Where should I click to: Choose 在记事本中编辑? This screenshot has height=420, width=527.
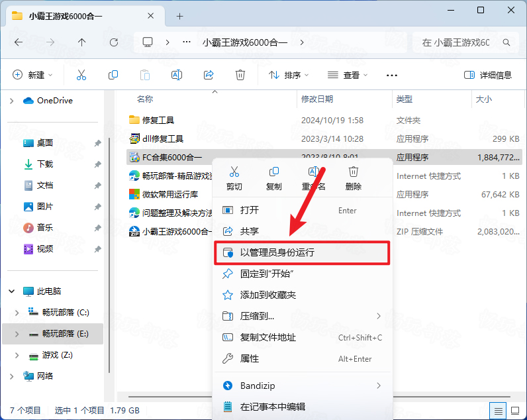click(302, 407)
